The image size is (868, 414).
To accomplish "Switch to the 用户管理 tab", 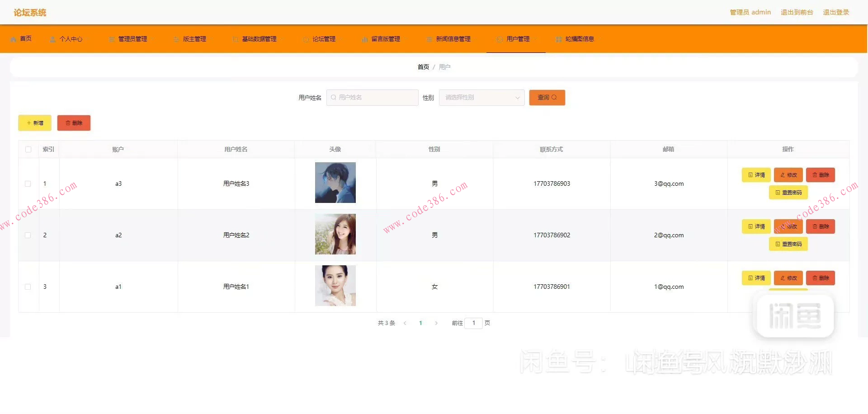I will [515, 39].
